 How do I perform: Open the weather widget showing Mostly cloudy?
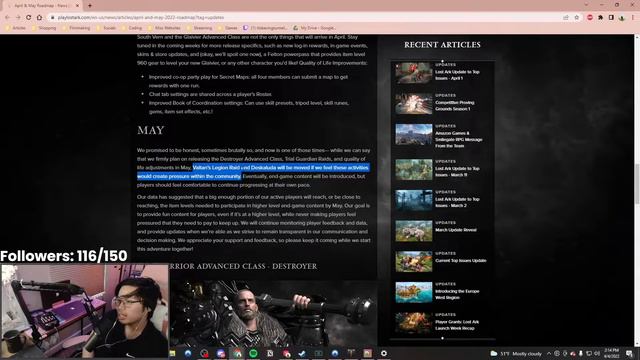pos(516,353)
